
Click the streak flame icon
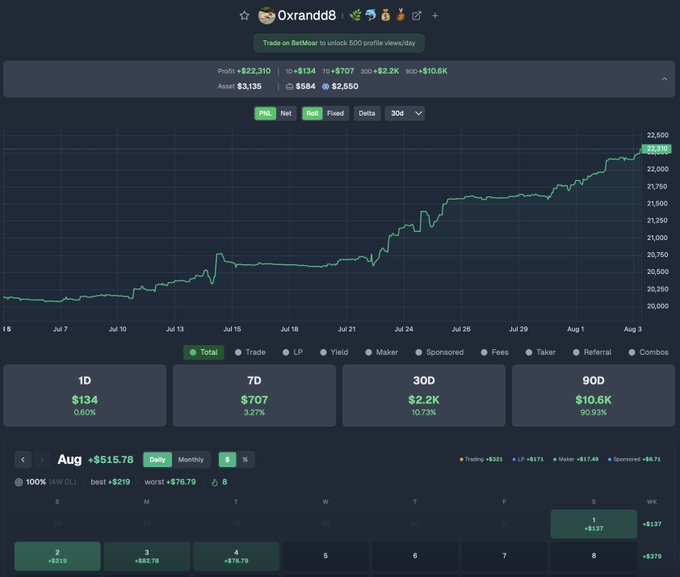214,482
